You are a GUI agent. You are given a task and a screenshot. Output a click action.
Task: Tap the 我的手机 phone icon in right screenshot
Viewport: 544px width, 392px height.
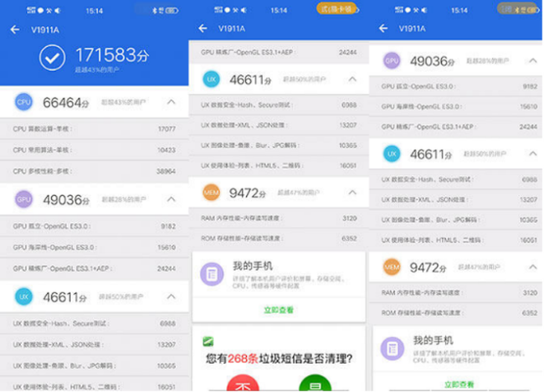pyautogui.click(x=393, y=349)
